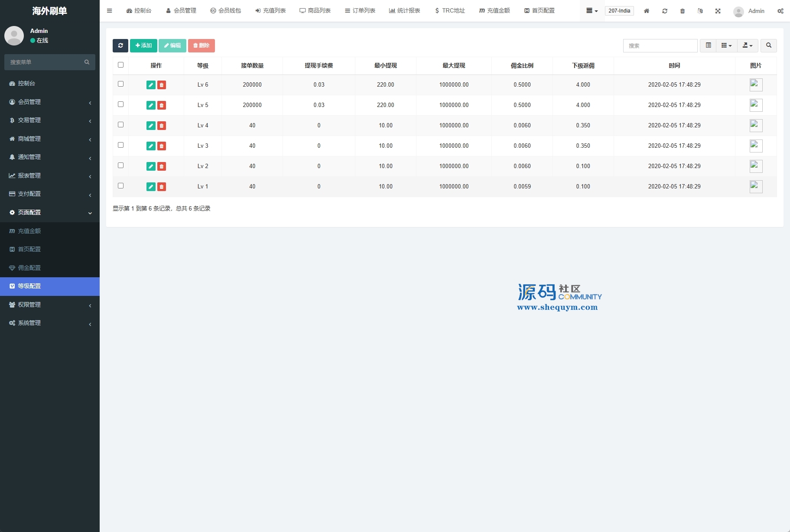This screenshot has height=532, width=790.
Task: Click the home icon in top bar
Action: (646, 11)
